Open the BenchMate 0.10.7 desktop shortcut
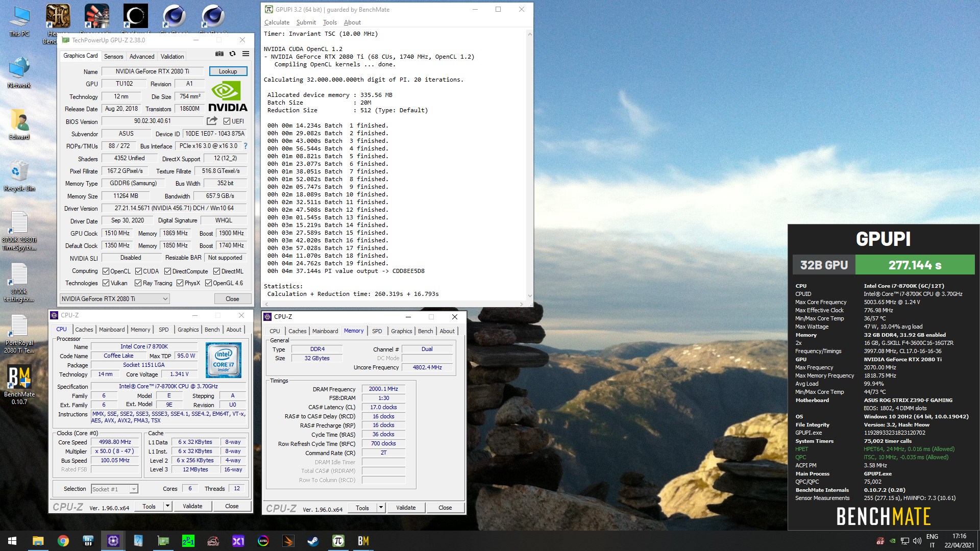The image size is (980, 551). point(19,385)
